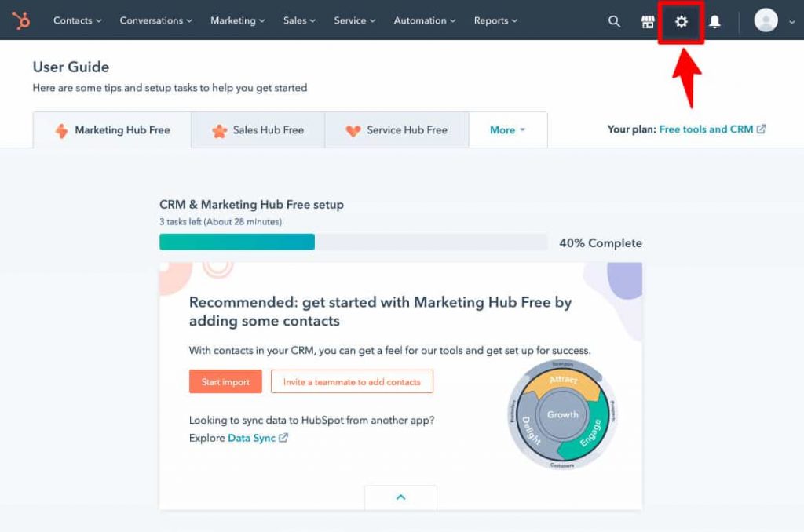Open the Marketing navigation menu
This screenshot has width=804, height=532.
click(237, 20)
